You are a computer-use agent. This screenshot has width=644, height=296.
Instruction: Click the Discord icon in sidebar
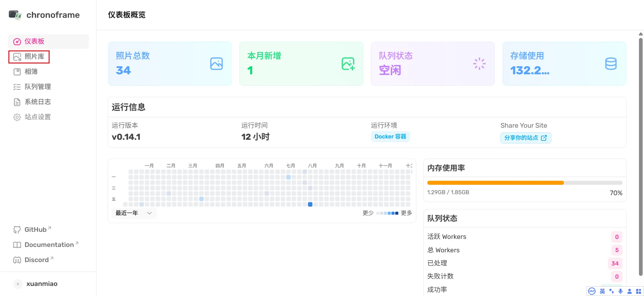17,260
